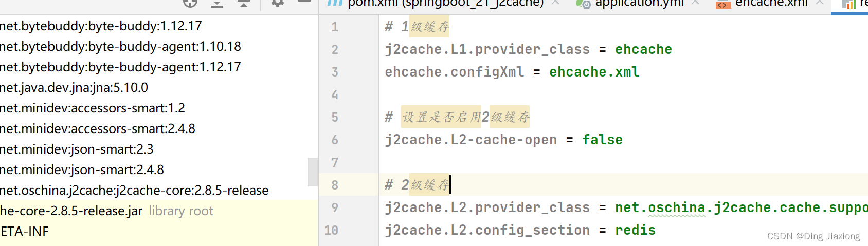Click line number 5 in the gutter
Viewport: 868px width, 246px height.
[x=335, y=117]
